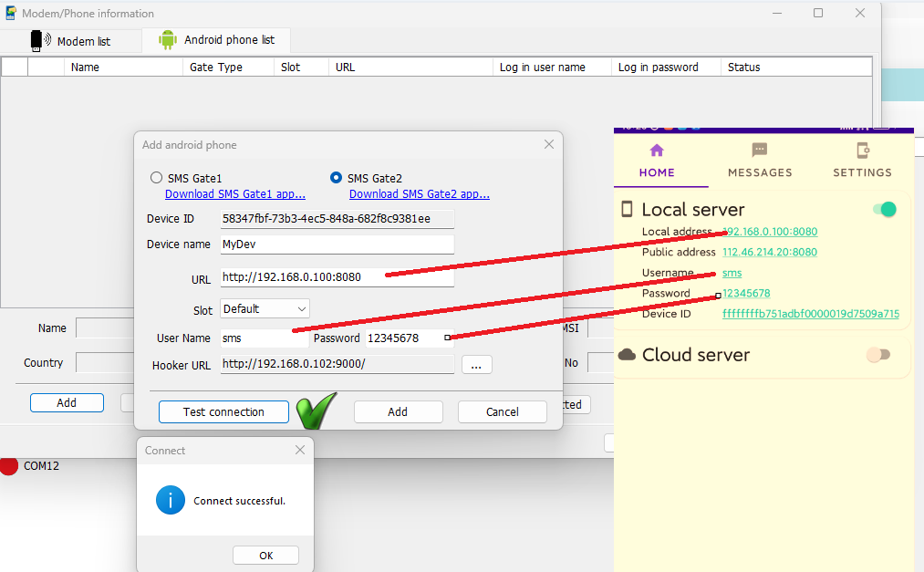This screenshot has width=924, height=572.
Task: Click the green checkmark icon
Action: (x=316, y=411)
